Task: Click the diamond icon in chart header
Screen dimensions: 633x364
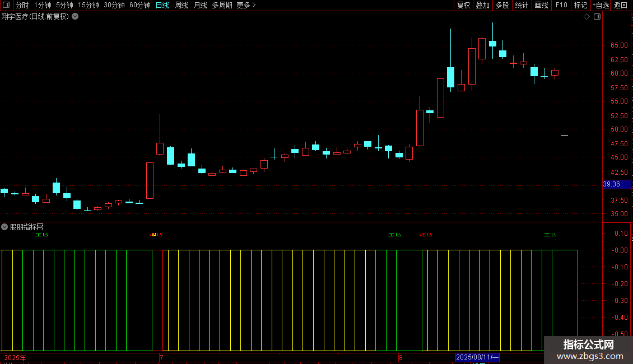Action: pos(587,17)
